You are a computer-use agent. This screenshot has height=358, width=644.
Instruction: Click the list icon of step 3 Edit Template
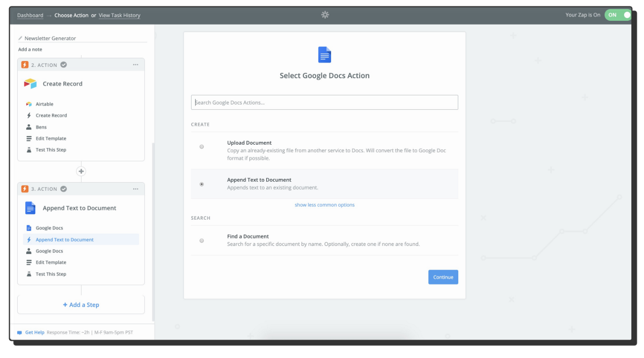[29, 263]
